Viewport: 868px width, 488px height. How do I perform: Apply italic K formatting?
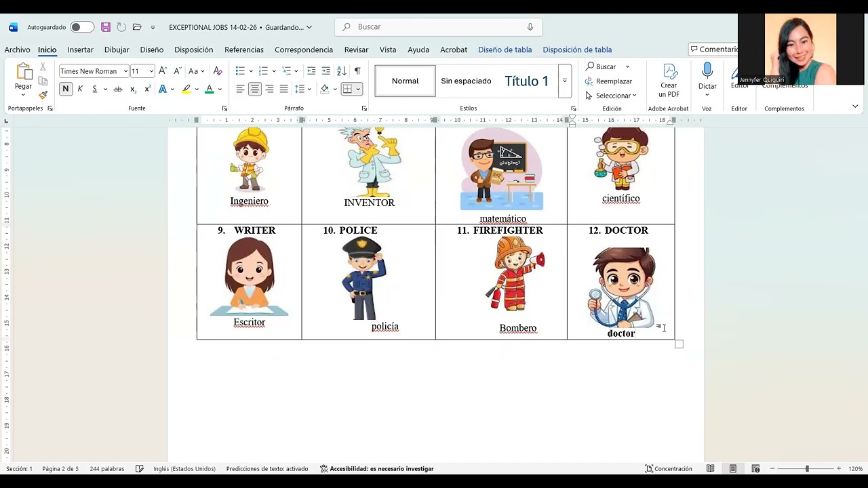click(80, 89)
